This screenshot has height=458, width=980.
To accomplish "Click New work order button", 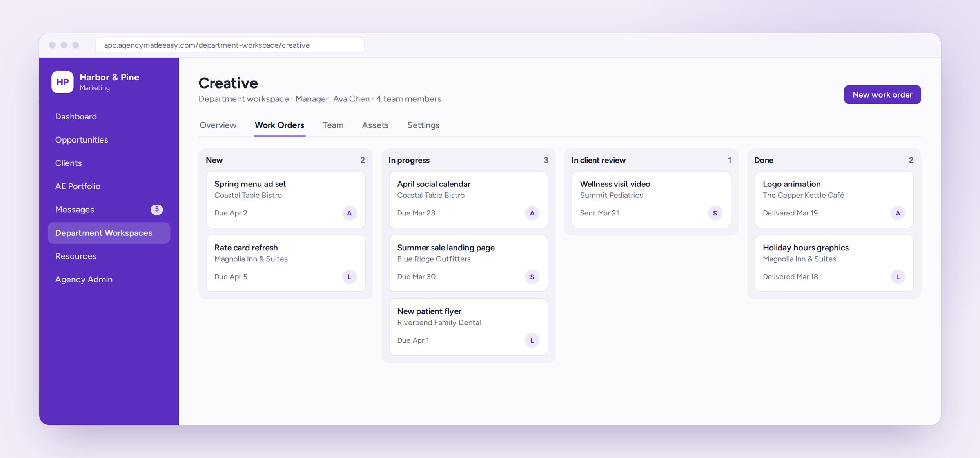I will click(882, 95).
